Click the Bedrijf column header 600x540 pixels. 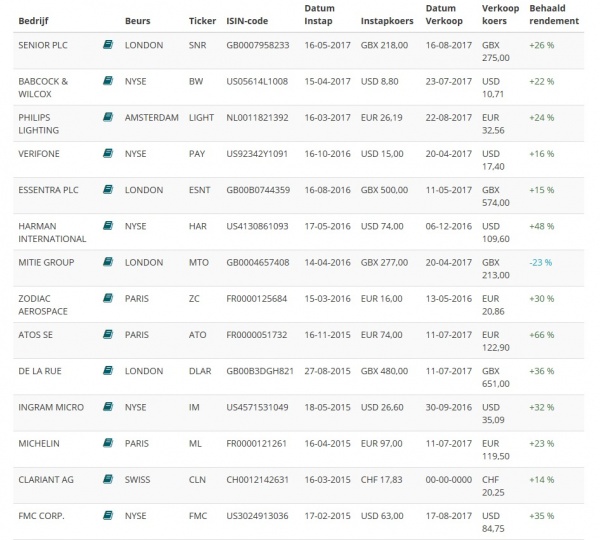click(33, 21)
